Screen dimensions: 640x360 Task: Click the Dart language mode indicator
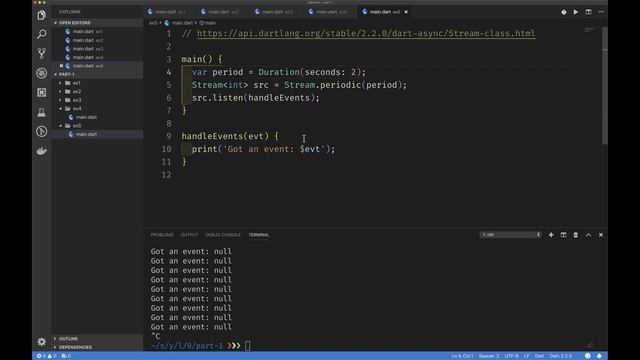[539, 356]
